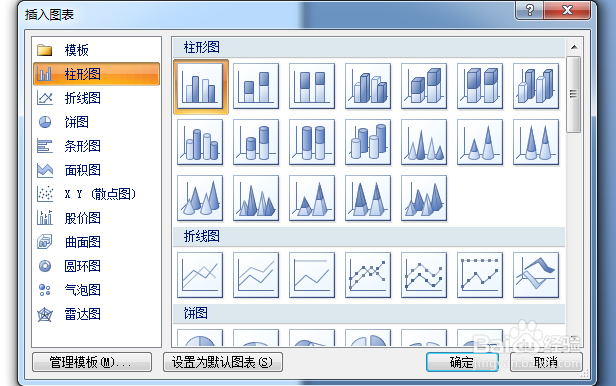616x386 pixels.
Task: Choose the 3-D stacked column chart
Action: click(x=424, y=86)
